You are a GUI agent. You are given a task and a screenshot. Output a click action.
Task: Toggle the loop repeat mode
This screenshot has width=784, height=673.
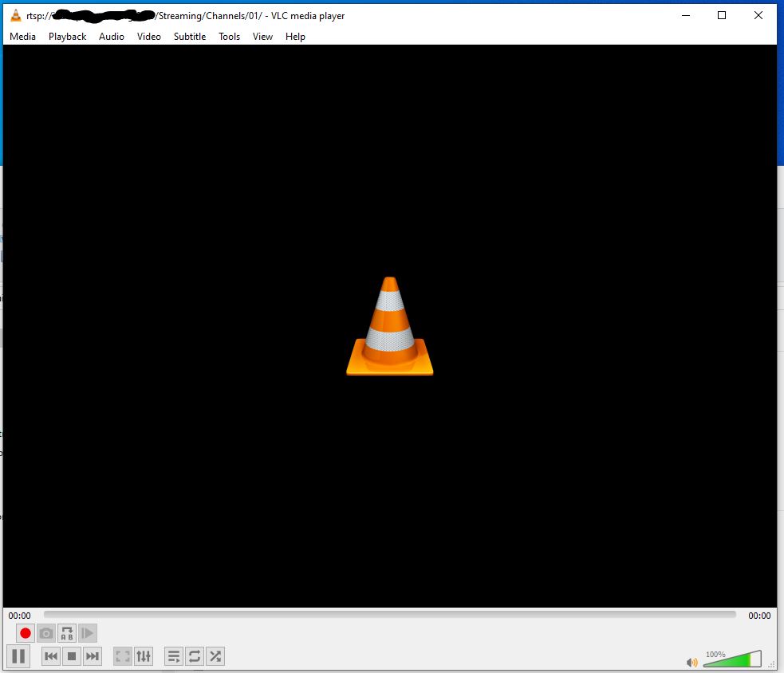[x=195, y=656]
